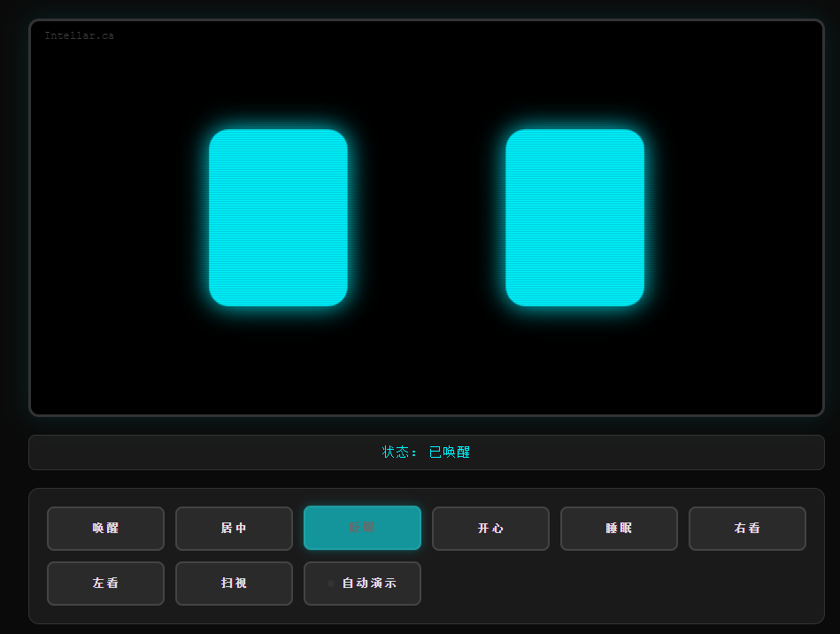The height and width of the screenshot is (634, 840).
Task: Activate the 开心 happy expression button
Action: [490, 529]
